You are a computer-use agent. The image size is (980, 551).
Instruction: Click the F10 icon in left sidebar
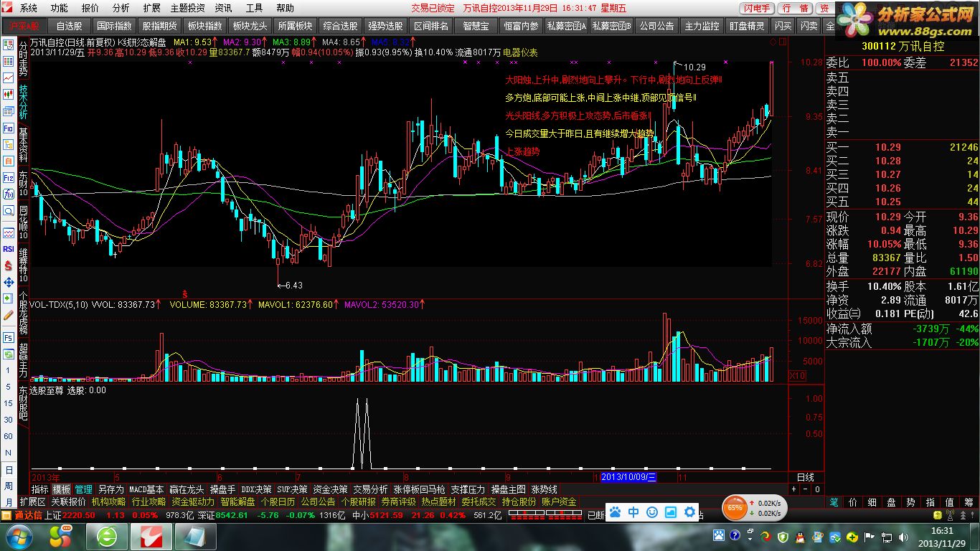tap(9, 128)
